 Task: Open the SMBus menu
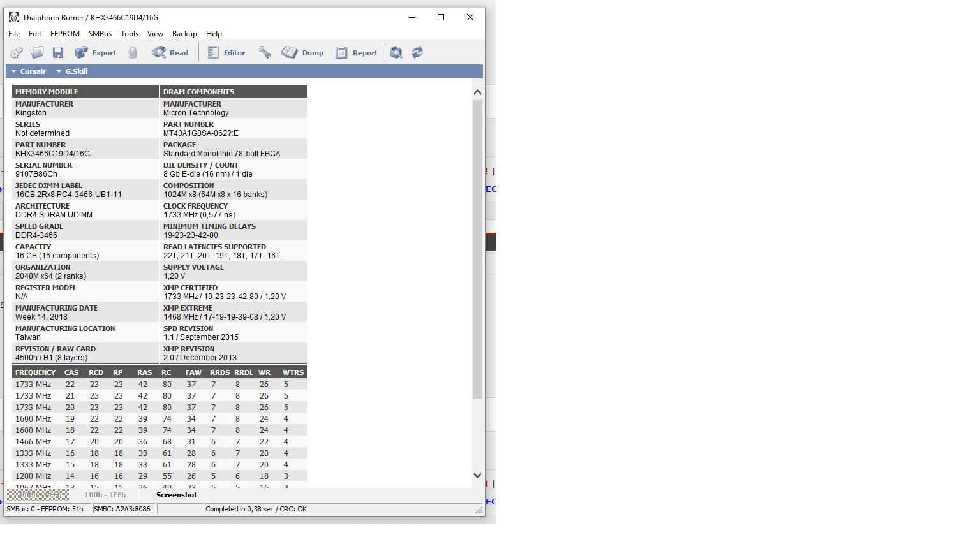point(100,34)
